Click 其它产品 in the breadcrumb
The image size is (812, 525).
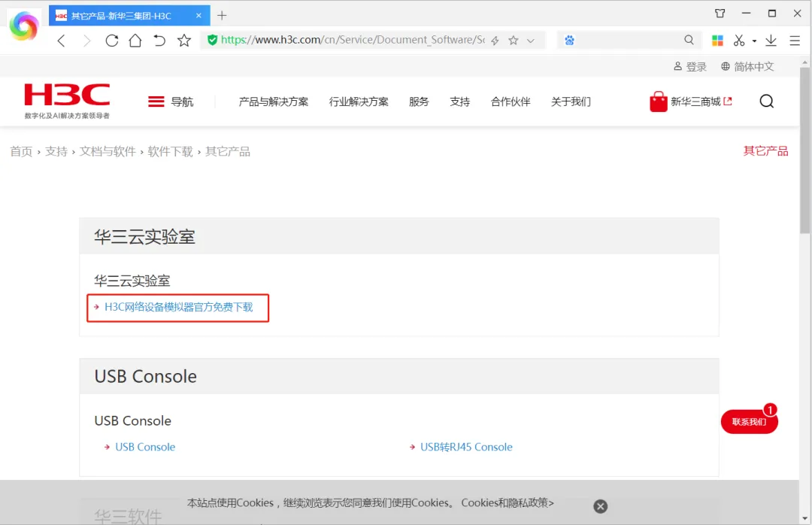pyautogui.click(x=228, y=151)
